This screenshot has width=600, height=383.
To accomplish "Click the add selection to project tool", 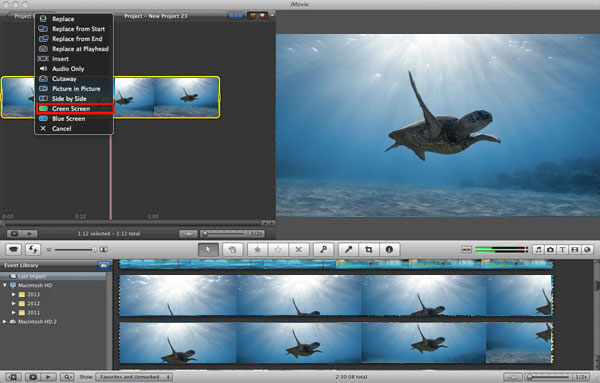I will (x=232, y=249).
